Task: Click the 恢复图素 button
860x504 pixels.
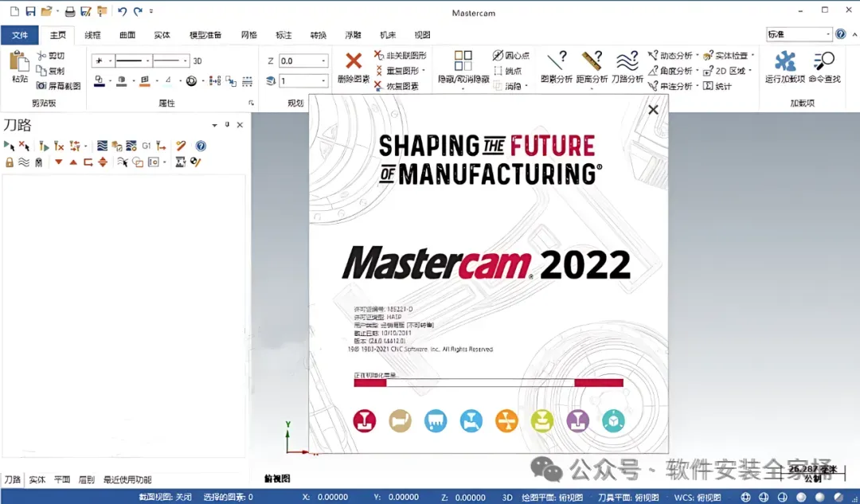Action: pos(397,86)
